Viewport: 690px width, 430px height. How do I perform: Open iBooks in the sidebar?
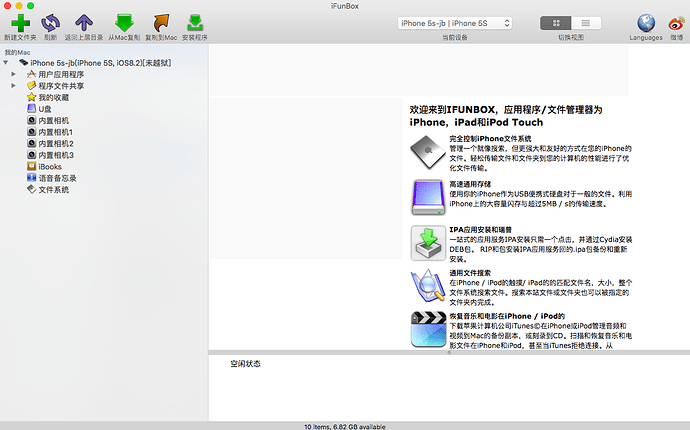point(50,166)
